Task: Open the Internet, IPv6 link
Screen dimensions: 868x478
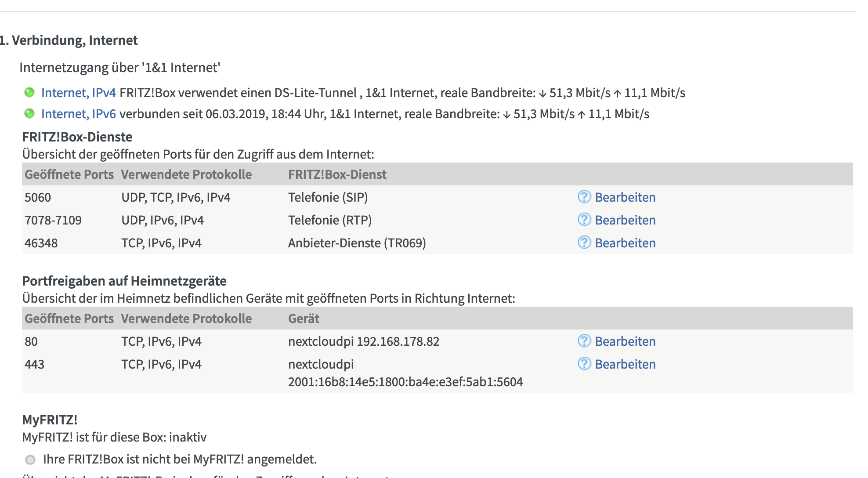Action: (78, 114)
